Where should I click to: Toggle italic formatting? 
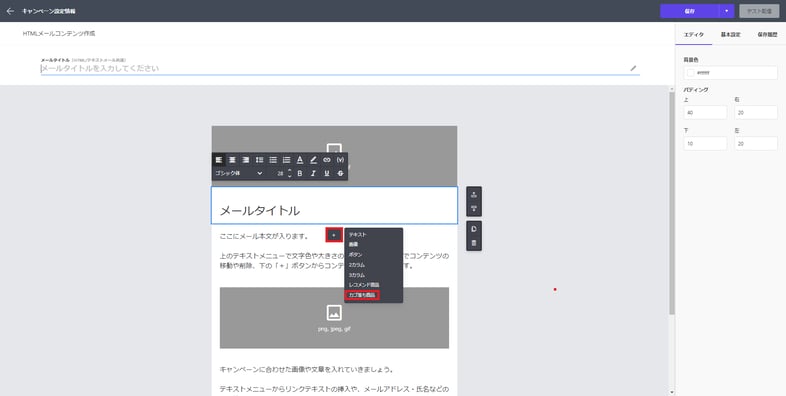(x=313, y=173)
